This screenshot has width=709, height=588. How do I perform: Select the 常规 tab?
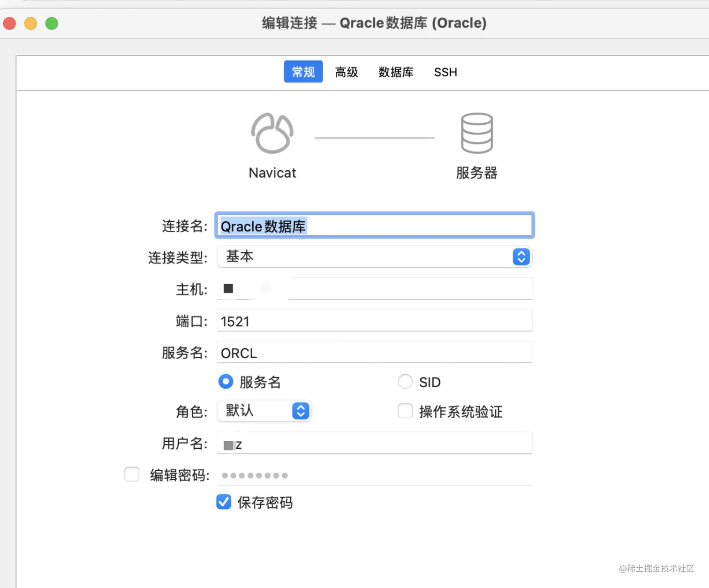303,72
